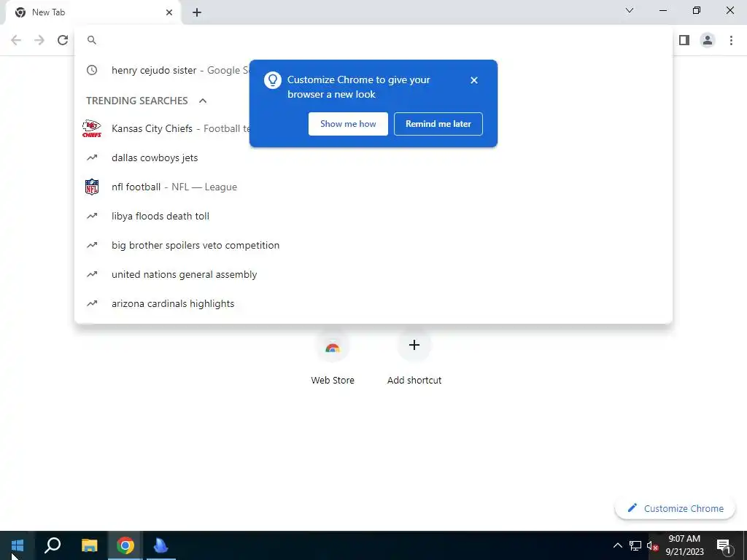Open the notification center icon

pos(724,545)
